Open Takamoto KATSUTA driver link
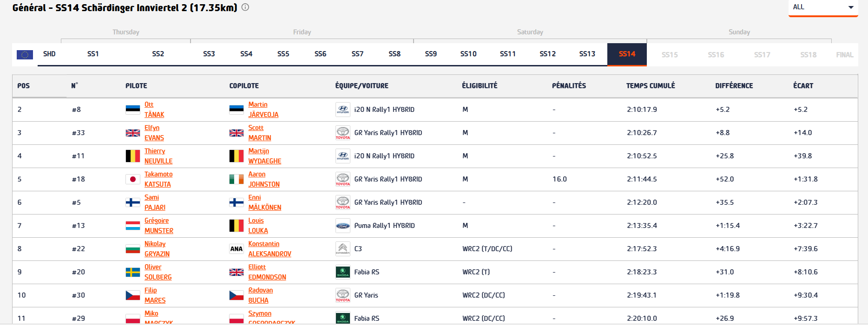This screenshot has height=325, width=868. pos(158,179)
